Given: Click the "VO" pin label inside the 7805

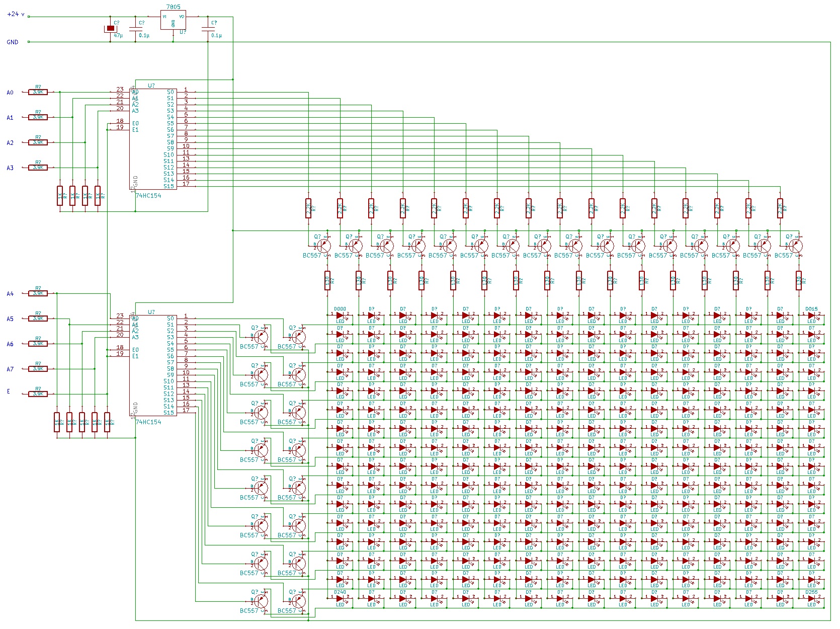Looking at the screenshot, I should pos(182,17).
